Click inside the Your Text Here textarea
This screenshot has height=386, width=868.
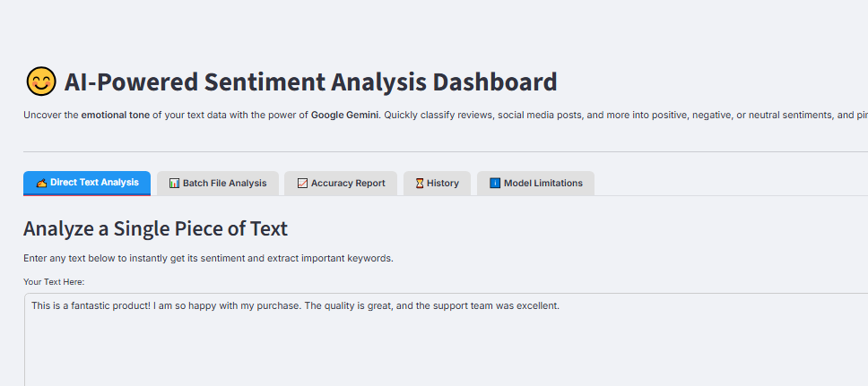tap(447, 339)
